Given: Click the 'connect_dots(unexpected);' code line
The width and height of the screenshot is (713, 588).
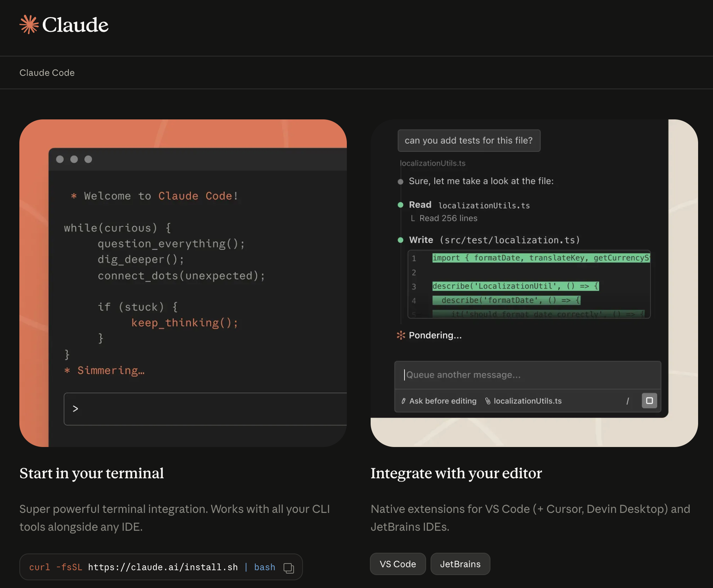Looking at the screenshot, I should 181,276.
